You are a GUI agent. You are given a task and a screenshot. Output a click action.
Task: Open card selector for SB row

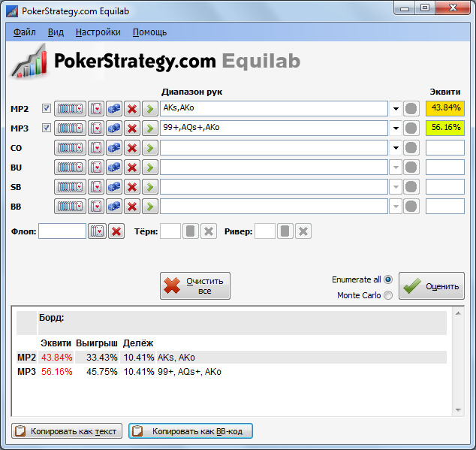96,187
